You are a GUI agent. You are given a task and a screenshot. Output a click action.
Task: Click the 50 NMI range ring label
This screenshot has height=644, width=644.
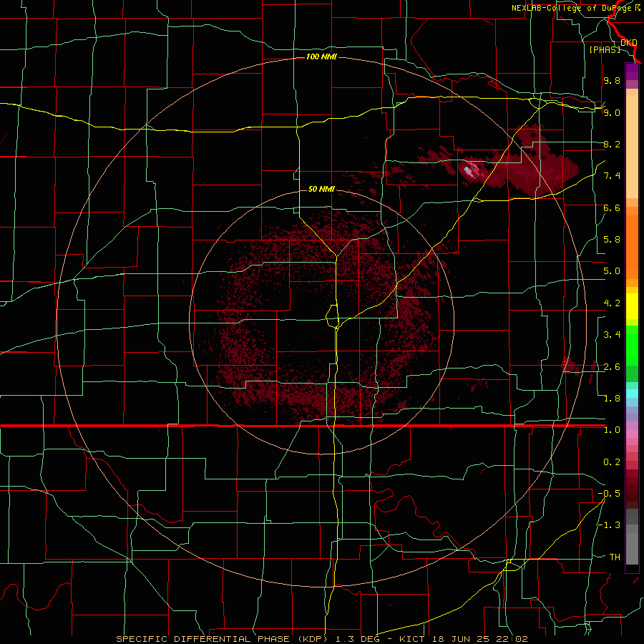coord(321,189)
